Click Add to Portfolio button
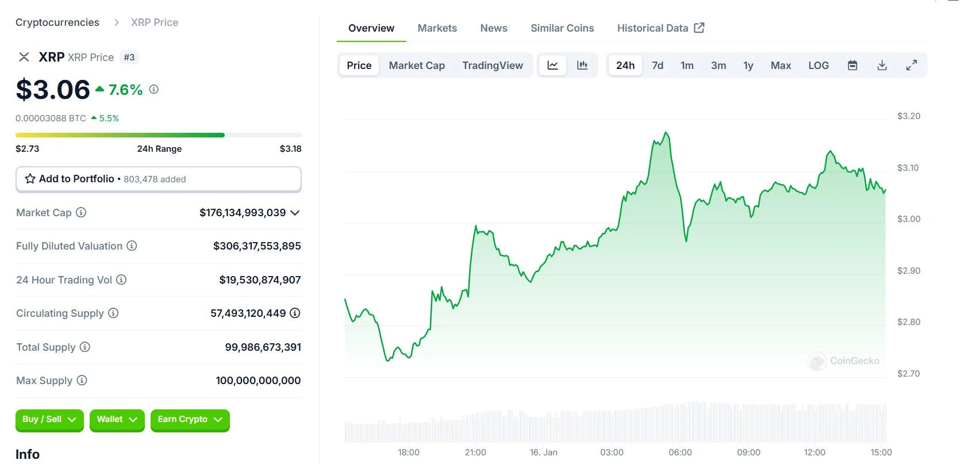The width and height of the screenshot is (980, 464). (159, 179)
